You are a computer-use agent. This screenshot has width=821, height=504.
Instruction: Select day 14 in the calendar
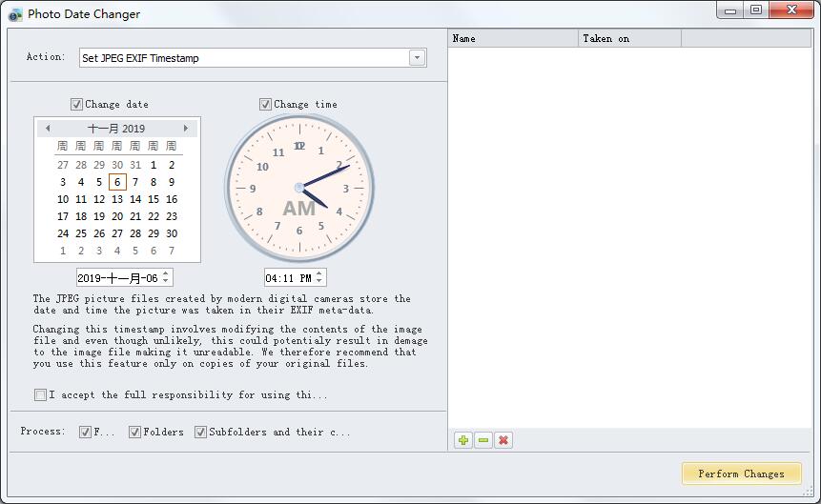pos(135,199)
